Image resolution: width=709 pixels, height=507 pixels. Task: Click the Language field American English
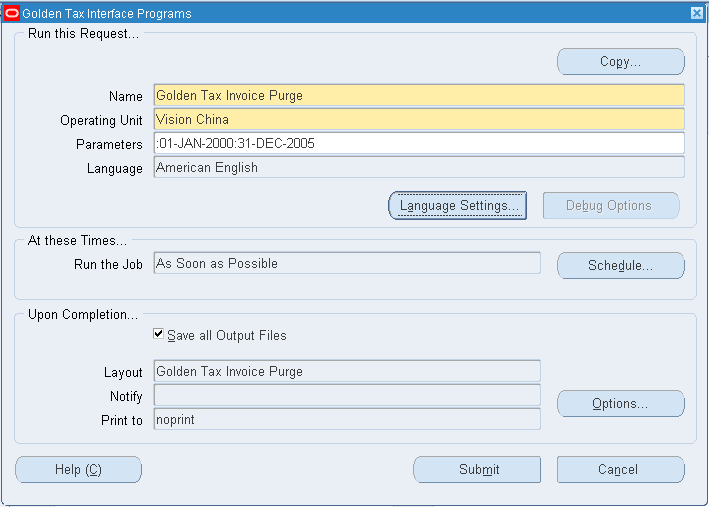419,167
